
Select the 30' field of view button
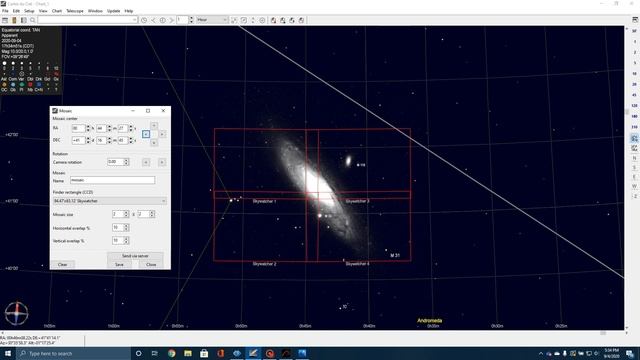(x=634, y=31)
